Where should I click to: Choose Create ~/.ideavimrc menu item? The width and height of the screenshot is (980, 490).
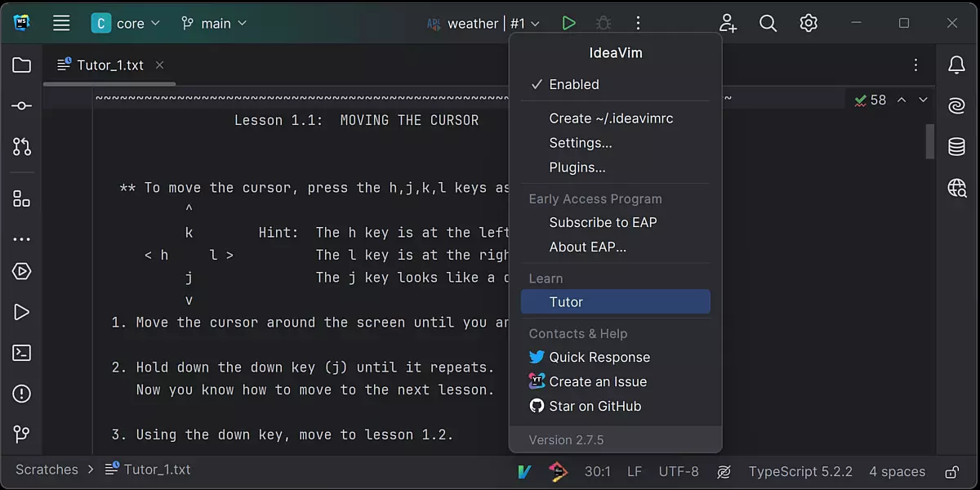[611, 118]
